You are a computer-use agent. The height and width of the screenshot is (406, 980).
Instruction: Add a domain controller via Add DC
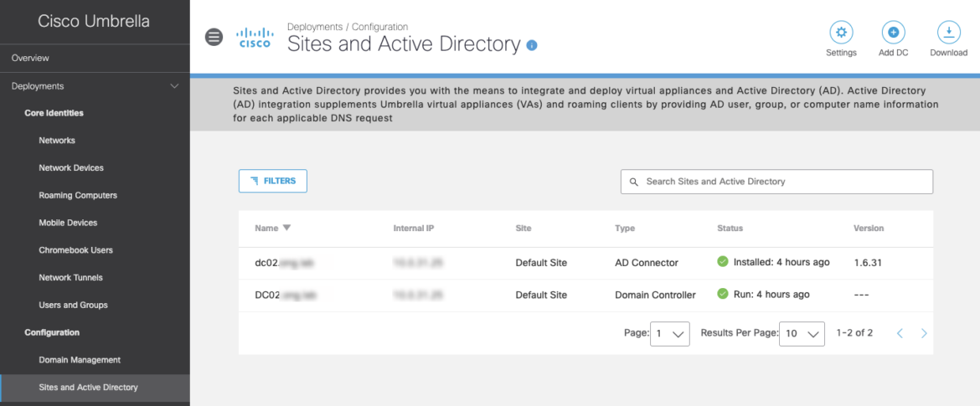(x=893, y=33)
